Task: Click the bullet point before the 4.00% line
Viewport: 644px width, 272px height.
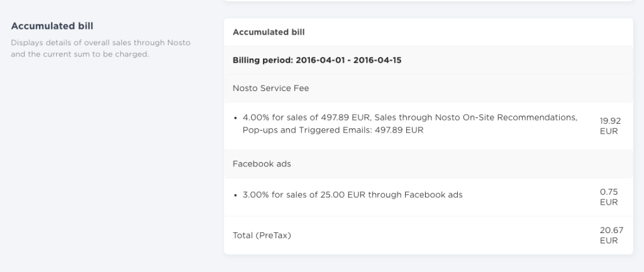Action: tap(235, 118)
